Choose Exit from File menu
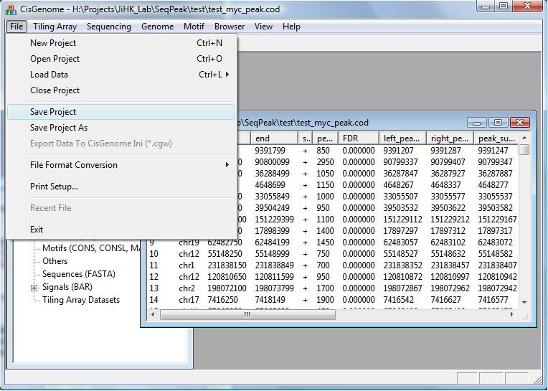The height and width of the screenshot is (391, 548). [x=121, y=230]
